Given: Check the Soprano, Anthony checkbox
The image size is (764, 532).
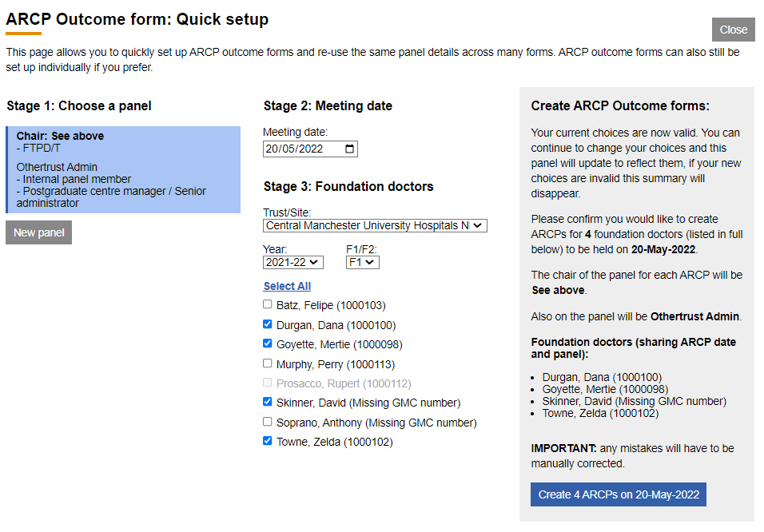Looking at the screenshot, I should 268,422.
